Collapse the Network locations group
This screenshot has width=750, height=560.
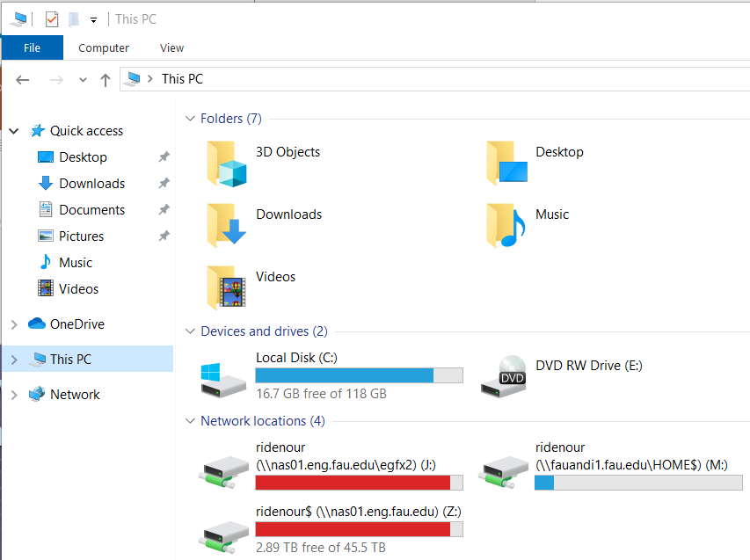coord(190,421)
